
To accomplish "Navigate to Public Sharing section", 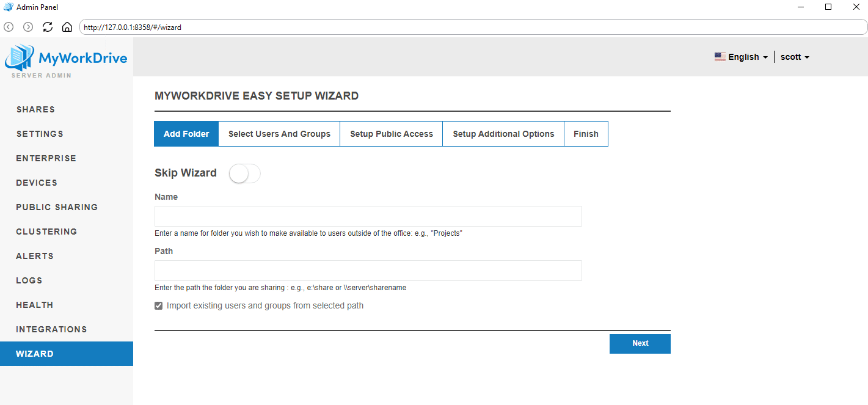I will pos(57,207).
